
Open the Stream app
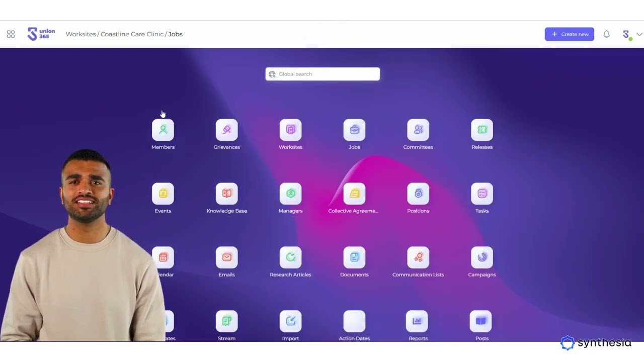tap(227, 322)
